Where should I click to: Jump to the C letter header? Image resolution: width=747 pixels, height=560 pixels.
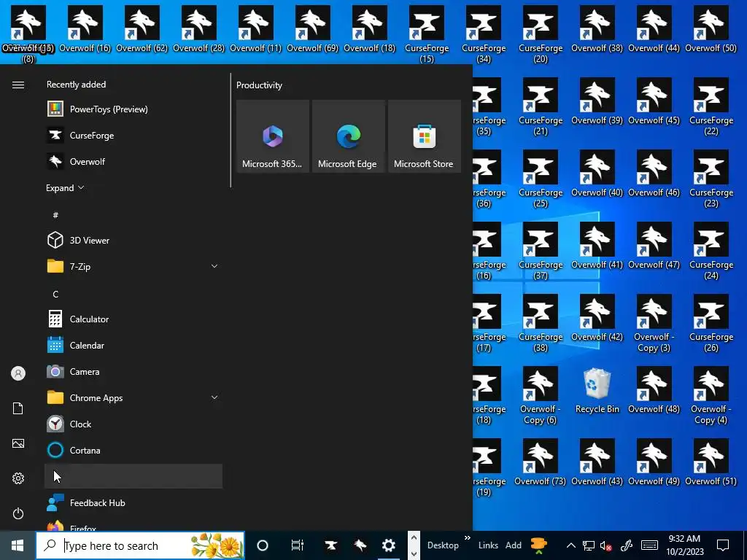click(55, 295)
